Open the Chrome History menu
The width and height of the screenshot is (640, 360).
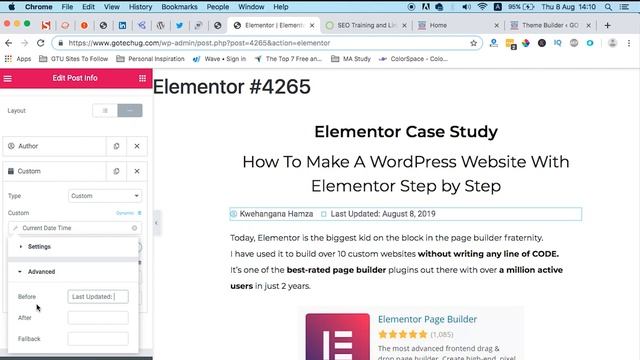pos(140,7)
